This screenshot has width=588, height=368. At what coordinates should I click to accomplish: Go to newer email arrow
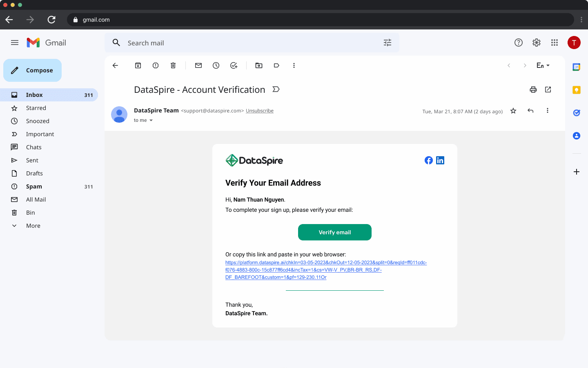[509, 65]
